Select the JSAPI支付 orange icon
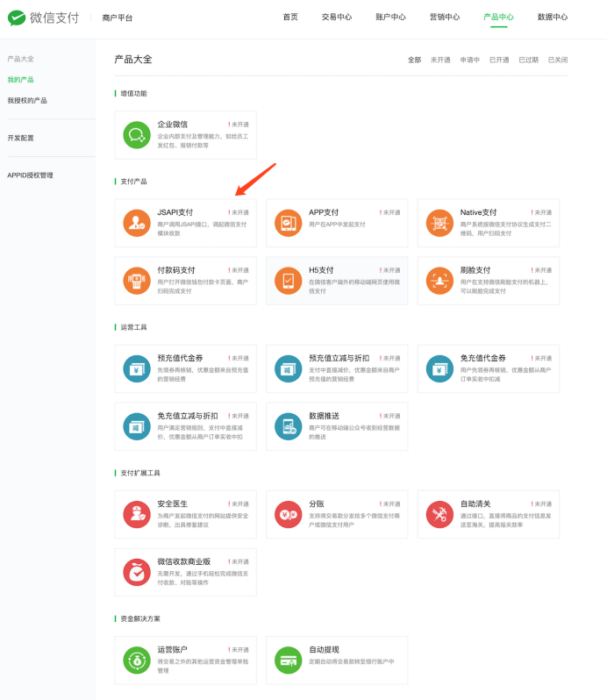The width and height of the screenshot is (607, 700). coord(137,223)
